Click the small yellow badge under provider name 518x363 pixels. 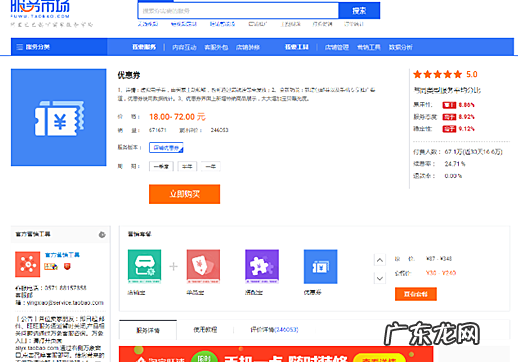(x=51, y=266)
